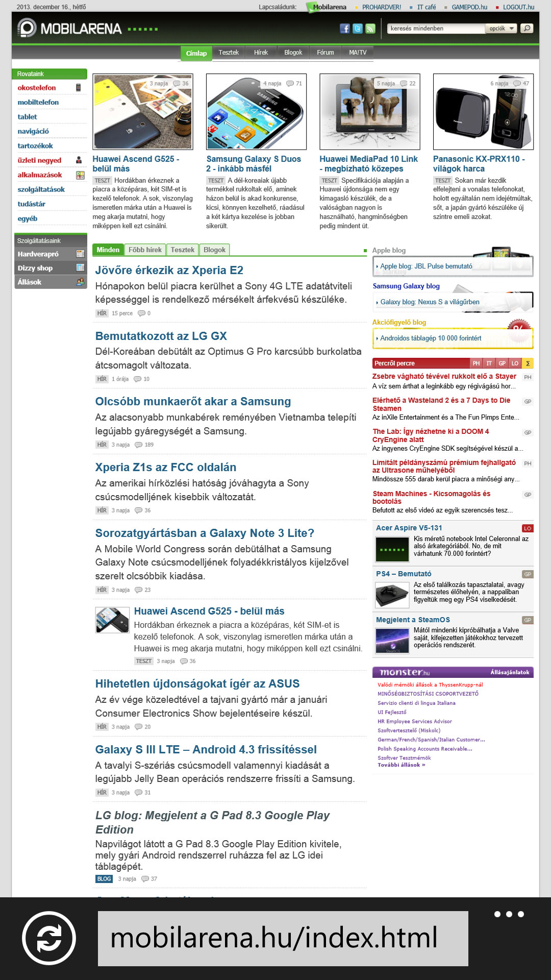The height and width of the screenshot is (980, 551).
Task: Open UI Fejlesztő job listing
Action: [x=392, y=712]
